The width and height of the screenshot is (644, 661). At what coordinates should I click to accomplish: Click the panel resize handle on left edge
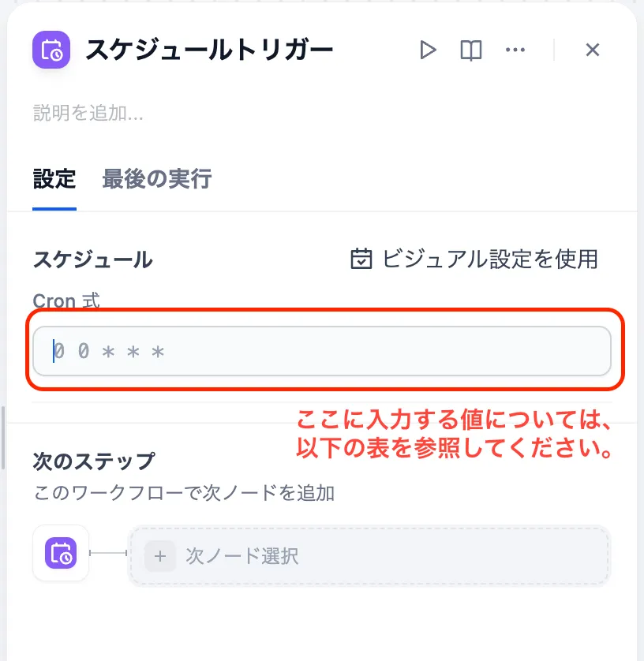click(x=3, y=438)
